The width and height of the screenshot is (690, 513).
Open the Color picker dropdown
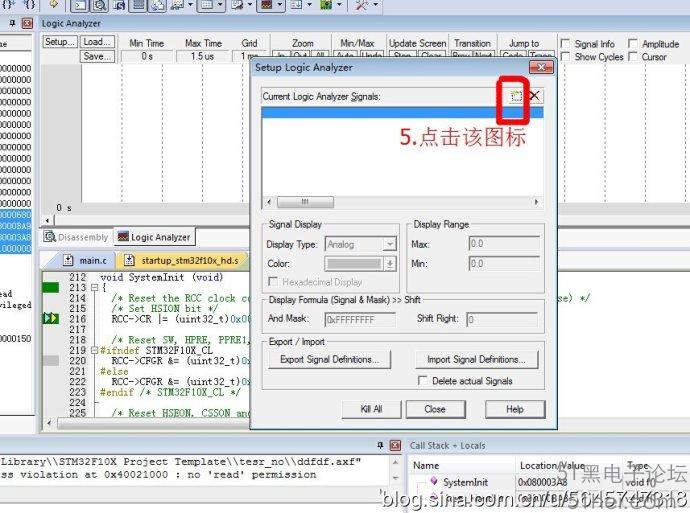click(390, 264)
